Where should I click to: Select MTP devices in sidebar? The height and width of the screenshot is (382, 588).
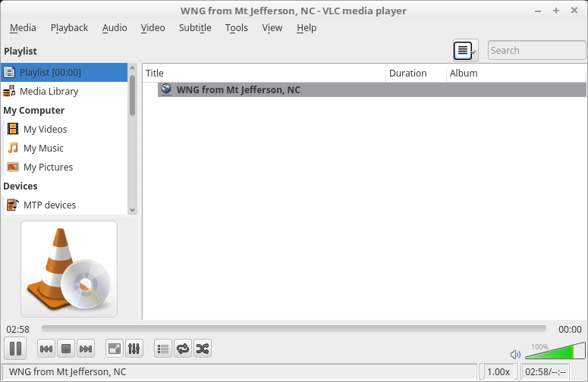pos(65,205)
